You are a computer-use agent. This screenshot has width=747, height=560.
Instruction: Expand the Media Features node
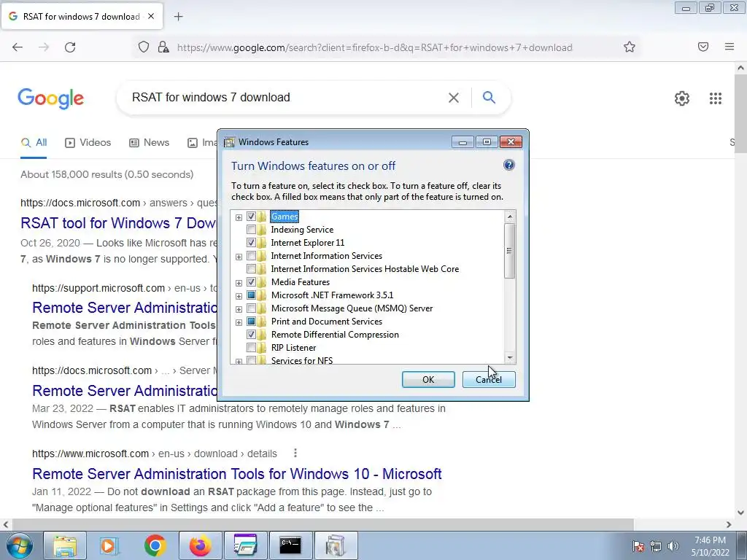tap(239, 284)
